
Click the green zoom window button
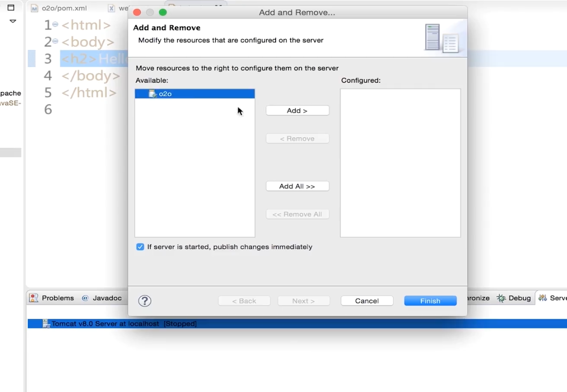[x=163, y=12]
